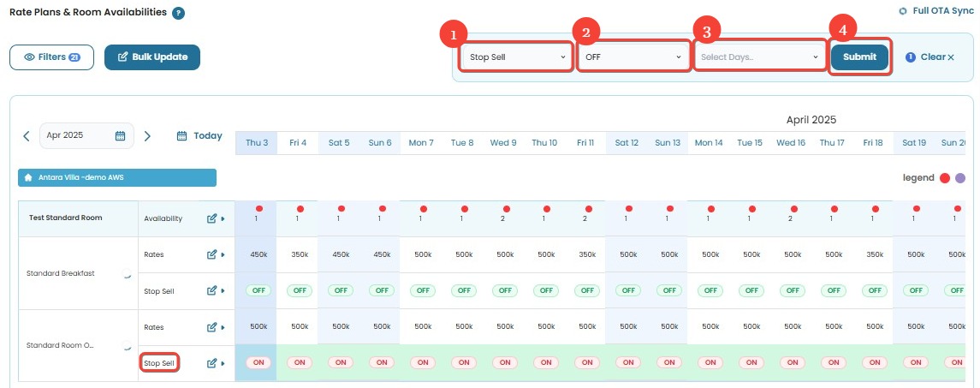Select the Fri 4 date column header
Screen dimensions: 980x388
(x=298, y=143)
